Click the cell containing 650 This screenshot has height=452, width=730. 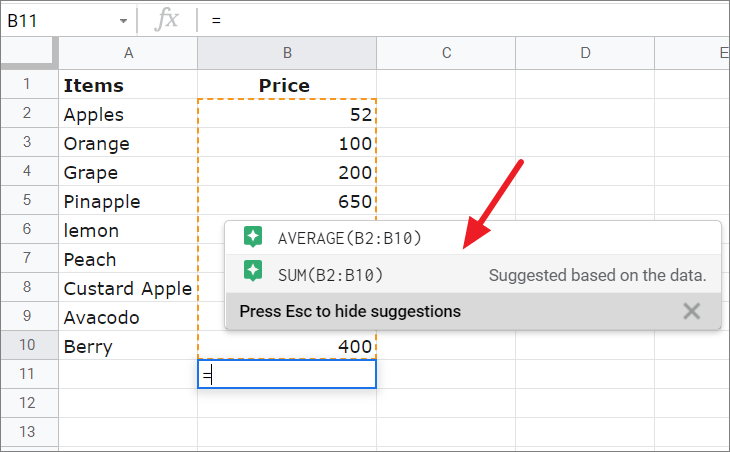click(287, 201)
